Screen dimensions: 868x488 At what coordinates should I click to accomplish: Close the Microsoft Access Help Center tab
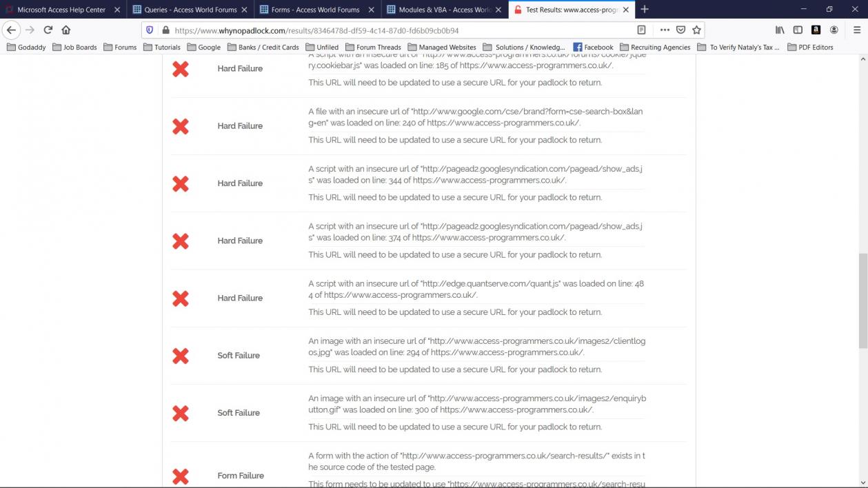[117, 10]
